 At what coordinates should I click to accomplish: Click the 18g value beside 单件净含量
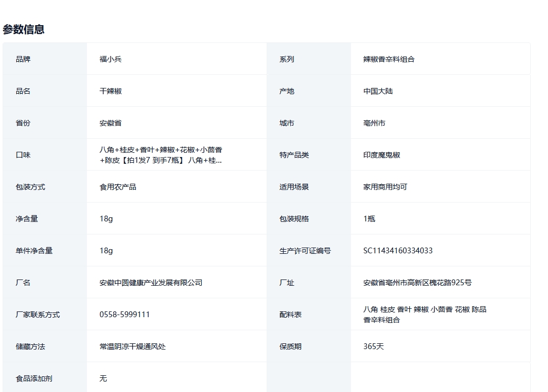(x=106, y=251)
